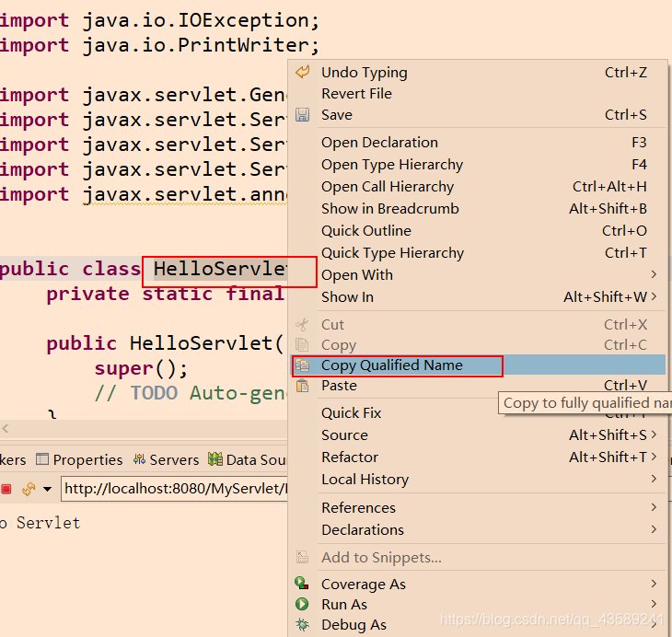This screenshot has height=637, width=672.
Task: Switch to the Properties tab
Action: click(80, 459)
